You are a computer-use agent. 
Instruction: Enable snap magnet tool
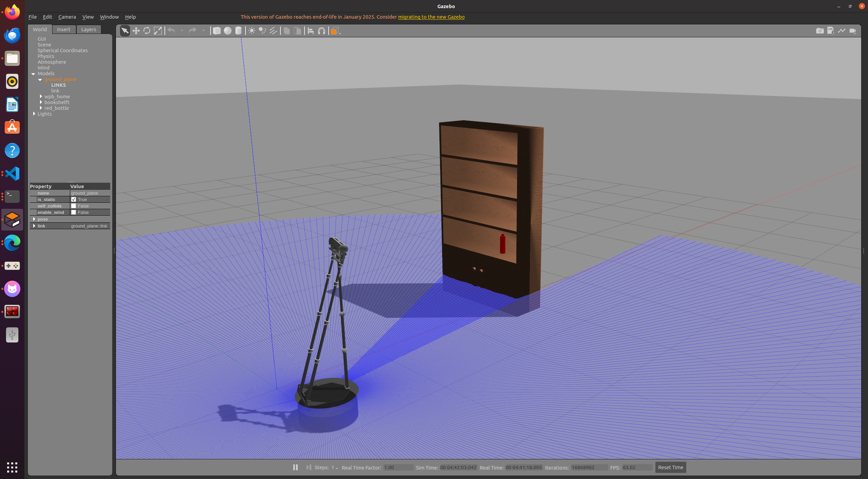pos(321,31)
